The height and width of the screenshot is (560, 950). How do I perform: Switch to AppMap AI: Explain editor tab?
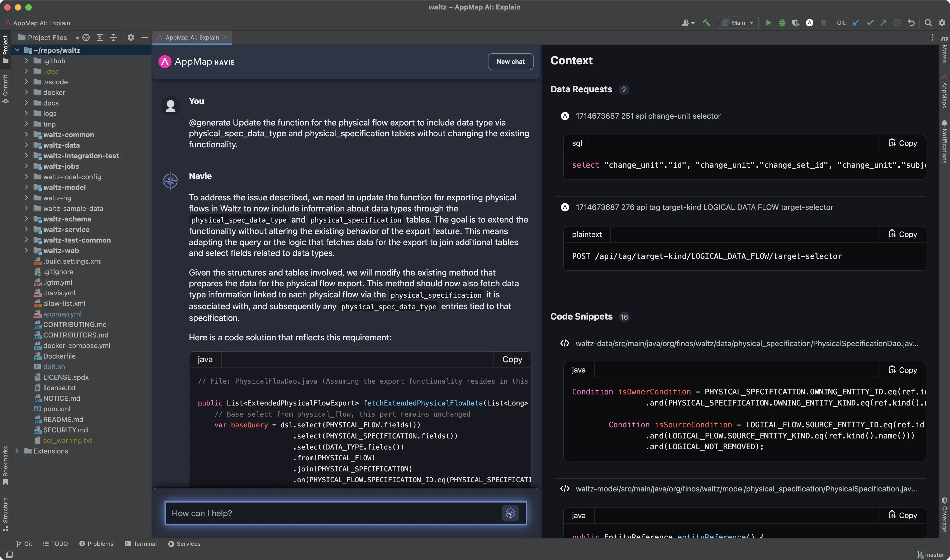[x=192, y=38]
